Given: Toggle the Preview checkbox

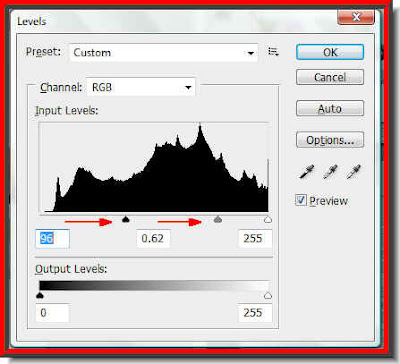Looking at the screenshot, I should [x=301, y=200].
